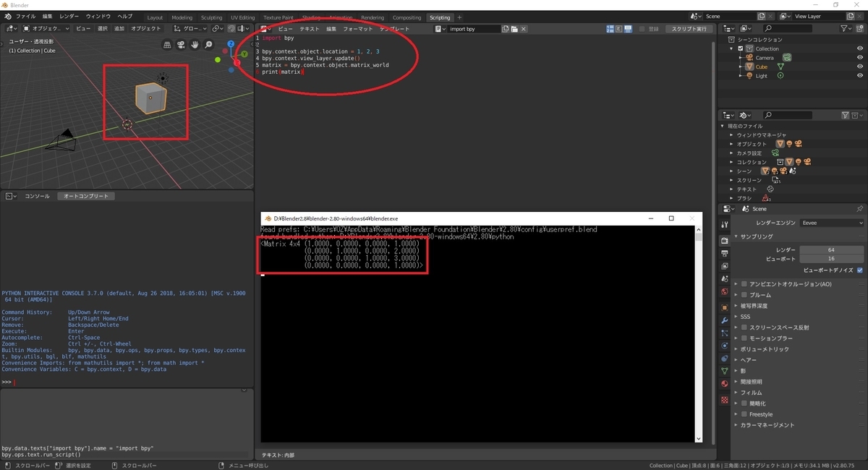Screen dimensions: 868x470
Task: Open the Render properties tab icon
Action: [x=725, y=240]
